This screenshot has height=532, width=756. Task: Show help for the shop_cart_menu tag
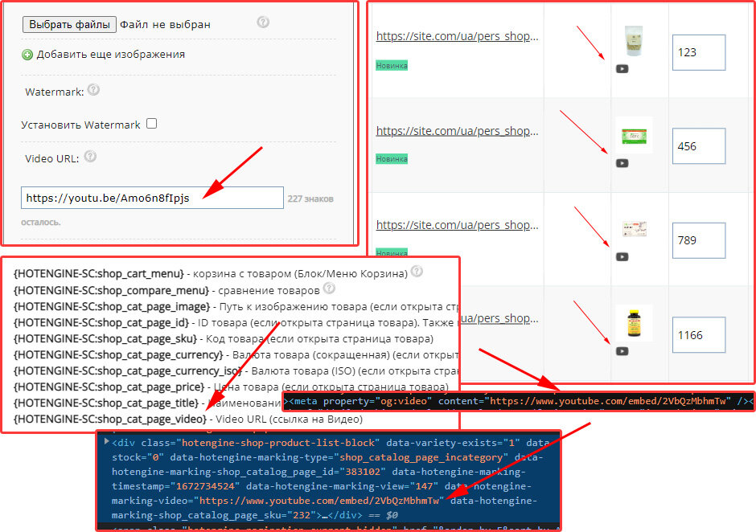pos(417,272)
